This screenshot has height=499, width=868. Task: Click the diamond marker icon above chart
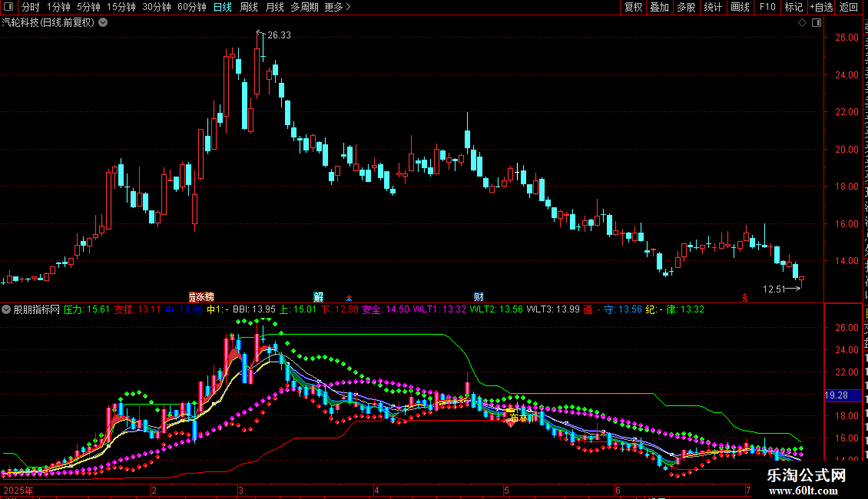(802, 23)
